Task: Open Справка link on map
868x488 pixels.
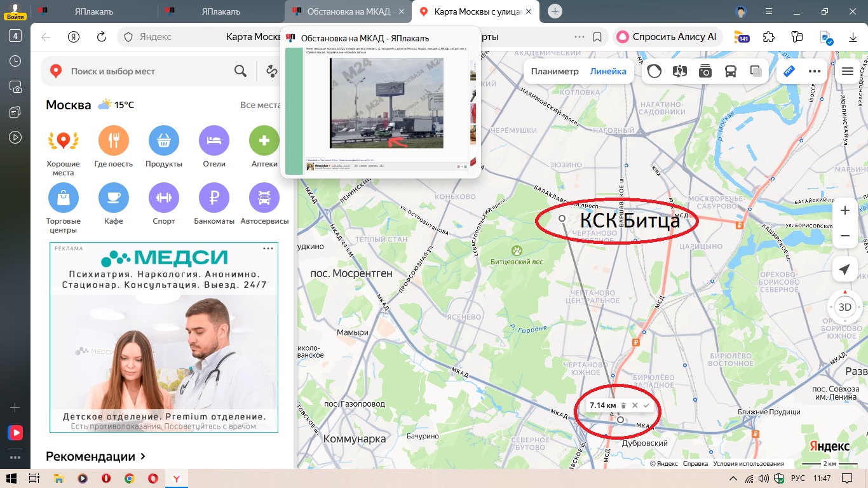Action: (x=695, y=463)
